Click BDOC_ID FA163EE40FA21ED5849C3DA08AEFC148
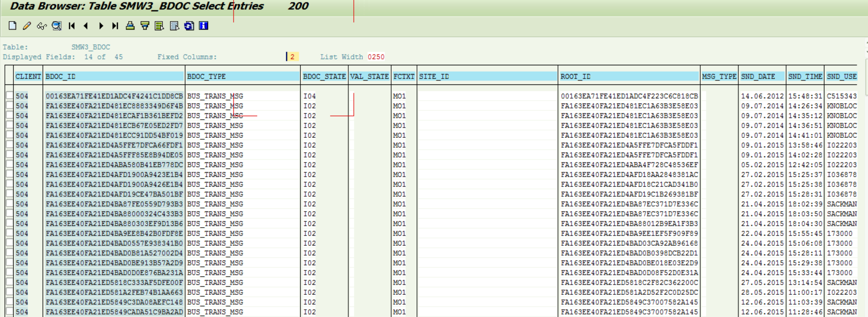The image size is (868, 317). pyautogui.click(x=114, y=302)
